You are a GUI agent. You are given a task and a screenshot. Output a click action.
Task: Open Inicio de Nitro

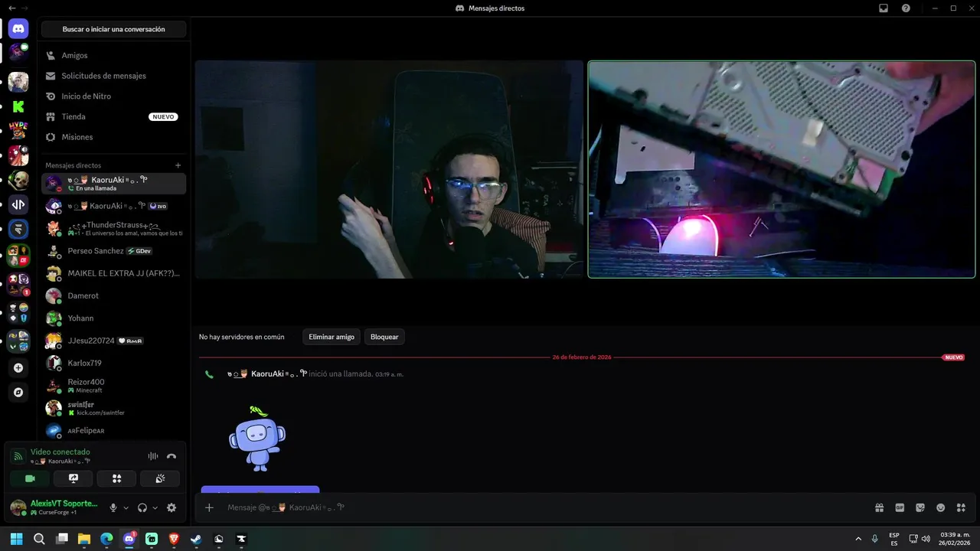[114, 96]
